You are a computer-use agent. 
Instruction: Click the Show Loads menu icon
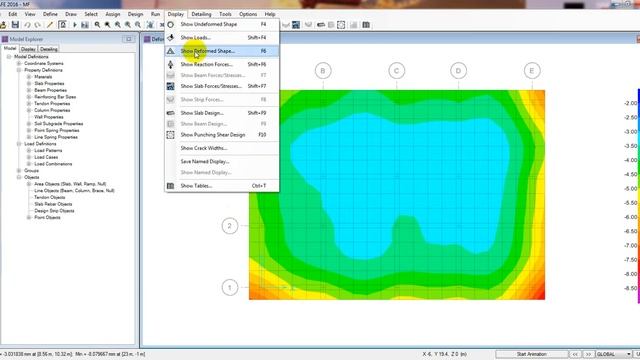point(171,38)
